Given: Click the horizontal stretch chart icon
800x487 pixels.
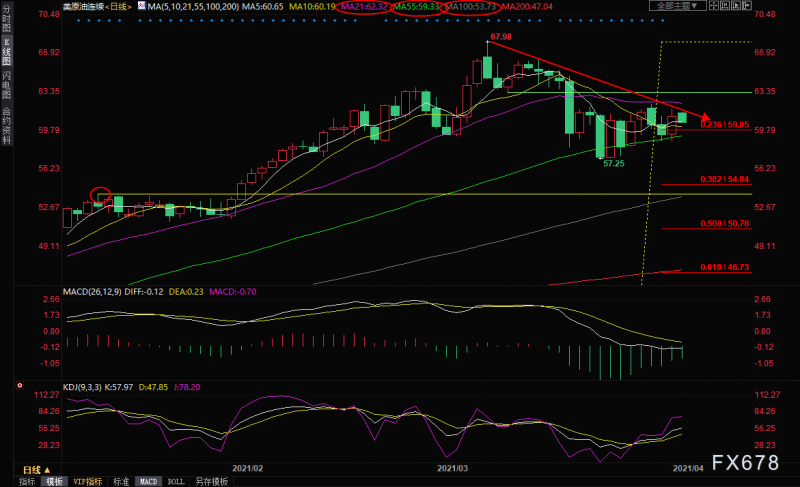Looking at the screenshot, I should pyautogui.click(x=714, y=6).
